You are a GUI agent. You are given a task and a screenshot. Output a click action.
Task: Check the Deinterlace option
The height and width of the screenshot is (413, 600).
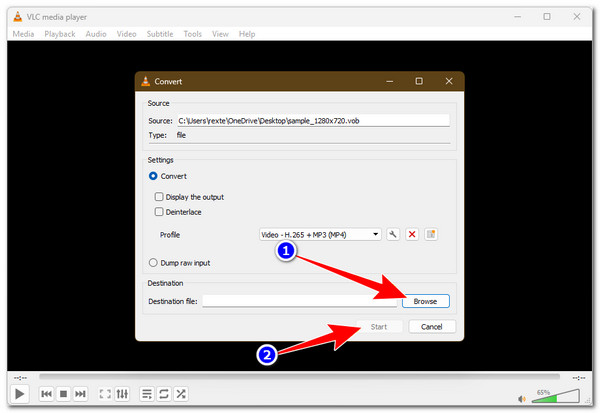[159, 212]
